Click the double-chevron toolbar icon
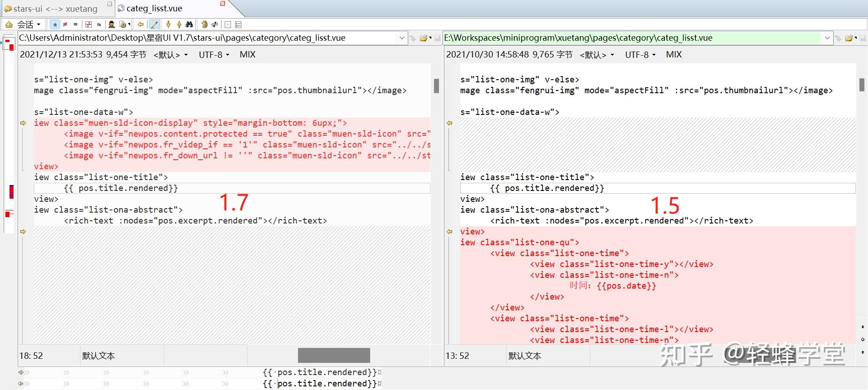The width and height of the screenshot is (868, 390). [228, 24]
